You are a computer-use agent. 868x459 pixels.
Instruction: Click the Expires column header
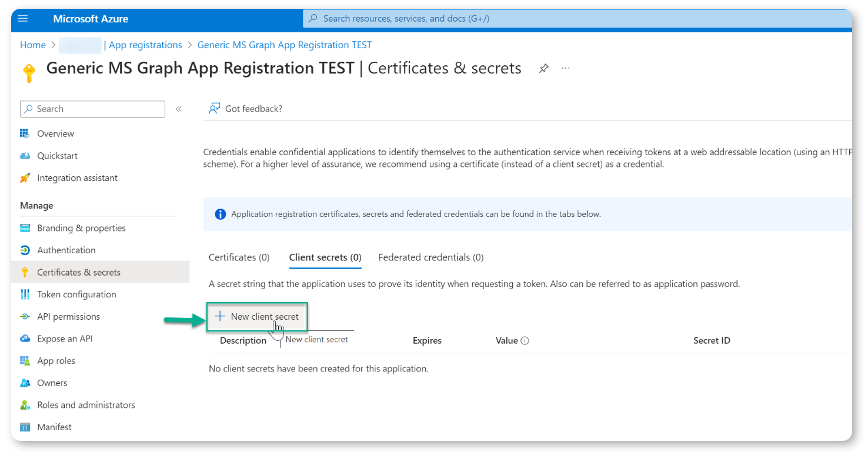pyautogui.click(x=427, y=341)
